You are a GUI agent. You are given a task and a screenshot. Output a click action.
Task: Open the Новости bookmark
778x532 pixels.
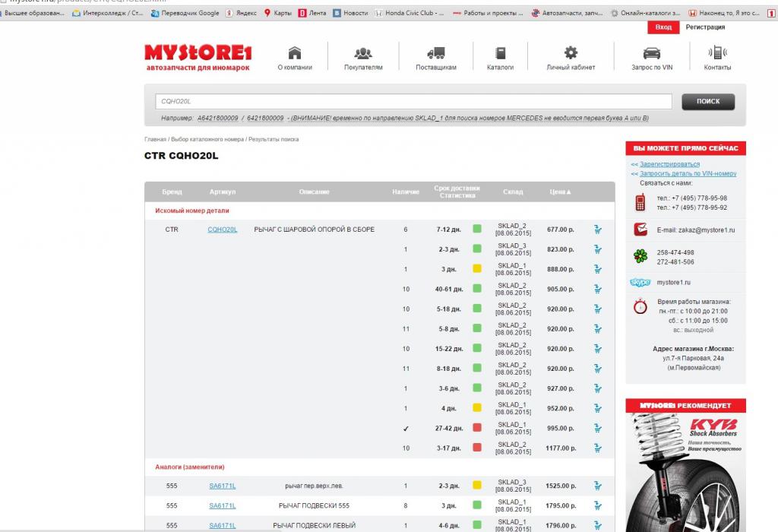pyautogui.click(x=350, y=14)
